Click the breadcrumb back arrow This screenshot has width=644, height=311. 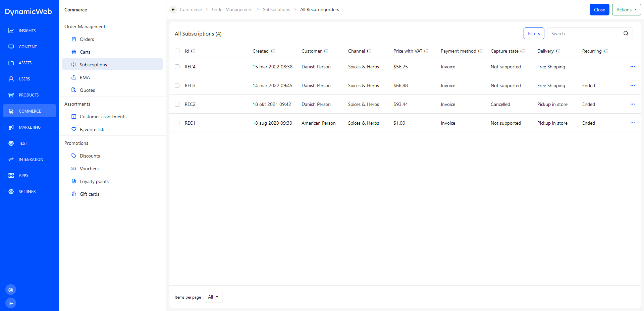tap(173, 9)
